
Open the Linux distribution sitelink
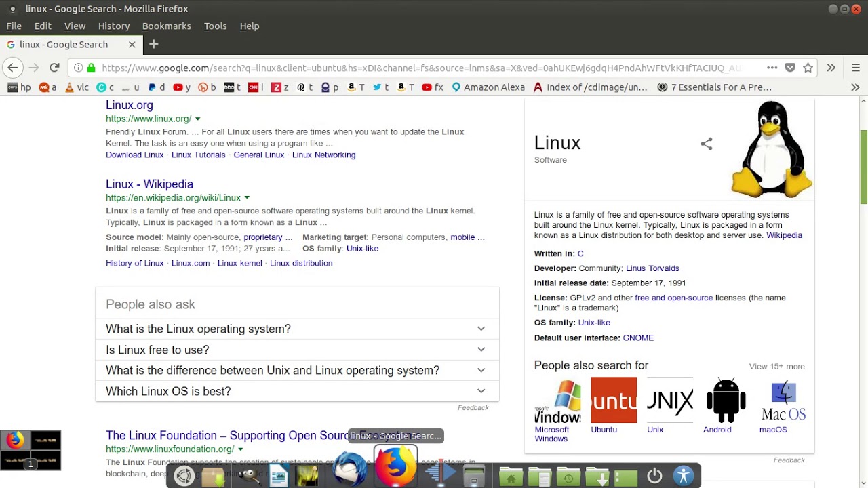coord(301,263)
